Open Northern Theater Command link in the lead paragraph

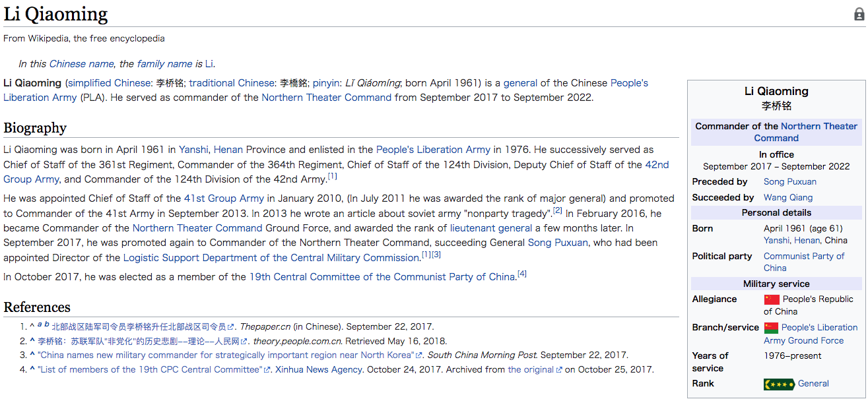pyautogui.click(x=326, y=98)
